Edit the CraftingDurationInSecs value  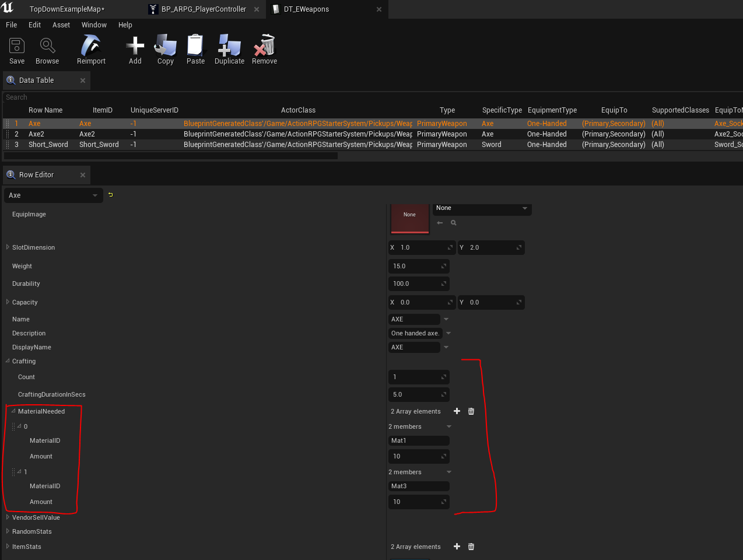point(419,394)
